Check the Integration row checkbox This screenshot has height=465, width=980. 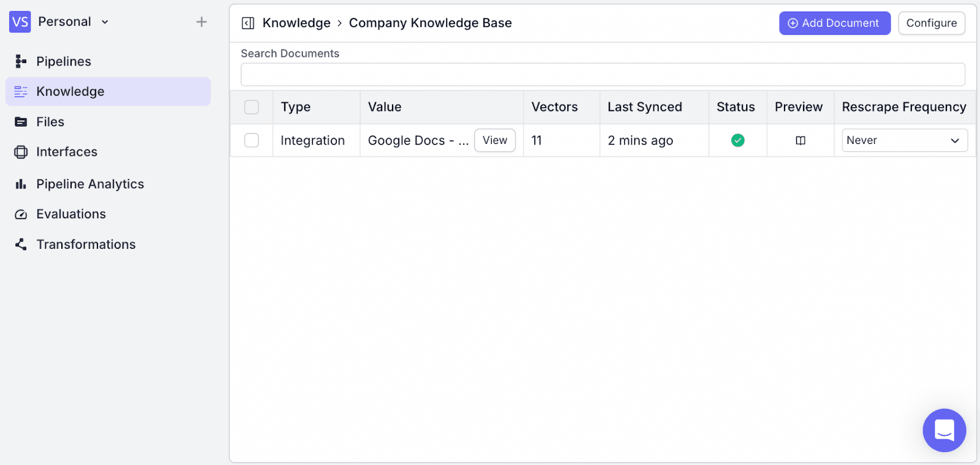[x=252, y=140]
